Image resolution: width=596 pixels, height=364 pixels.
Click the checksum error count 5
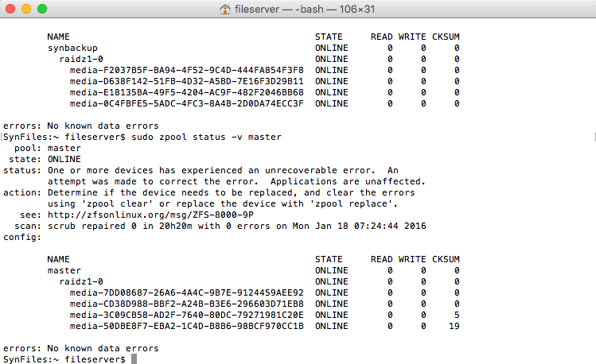pos(457,315)
